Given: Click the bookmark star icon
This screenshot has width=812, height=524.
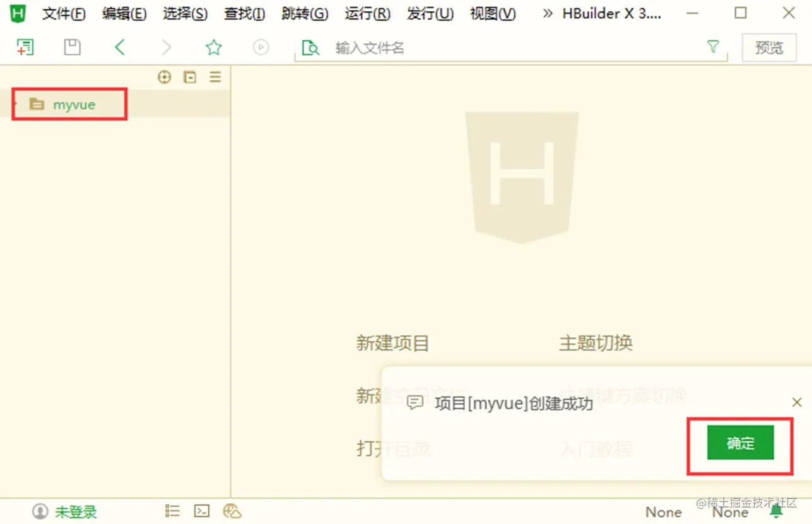Looking at the screenshot, I should point(214,47).
